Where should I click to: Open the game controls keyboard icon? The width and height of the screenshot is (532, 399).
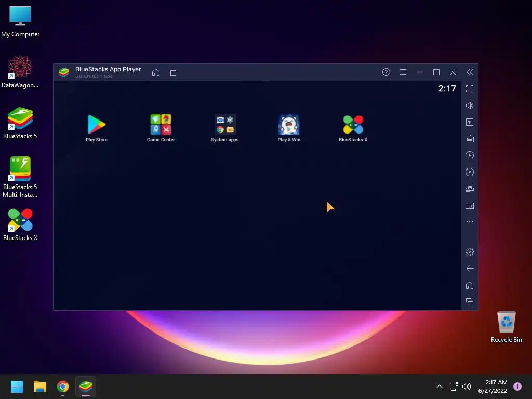(470, 139)
